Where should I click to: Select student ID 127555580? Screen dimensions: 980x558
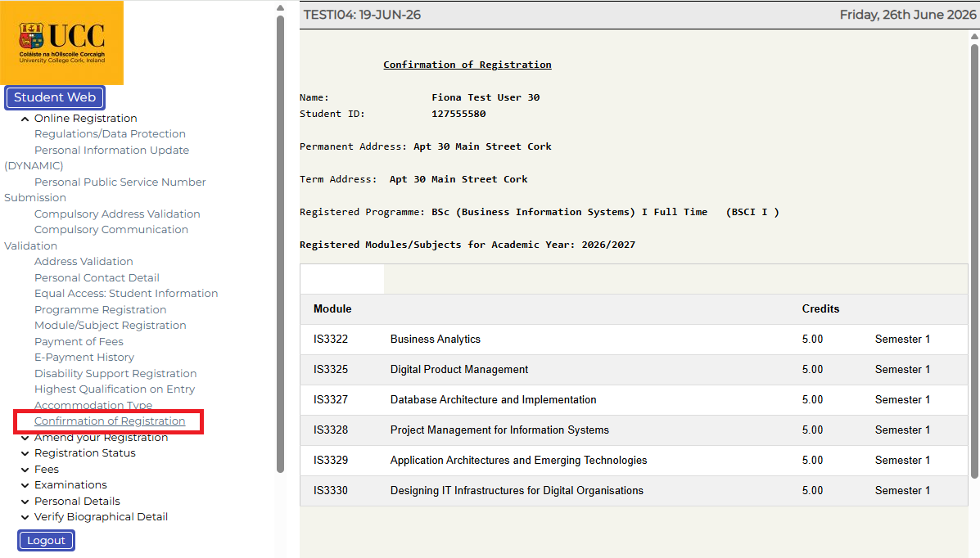click(x=458, y=114)
